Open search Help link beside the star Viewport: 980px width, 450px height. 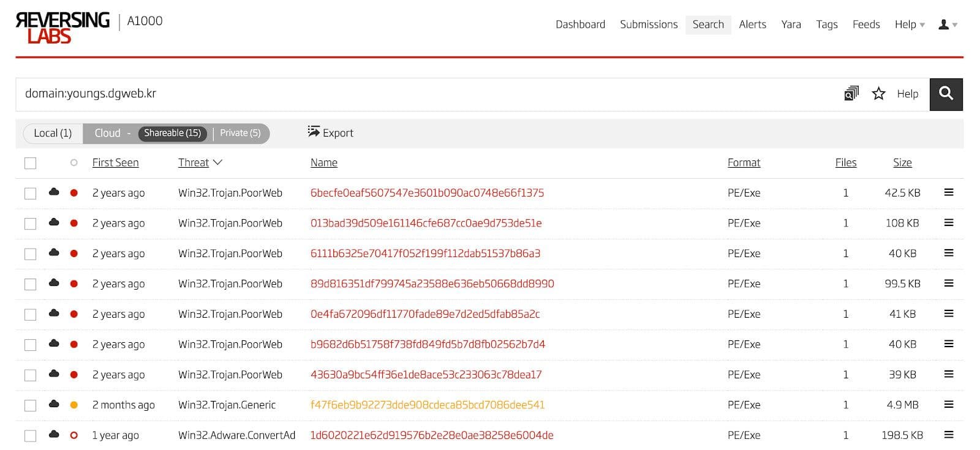coord(907,94)
